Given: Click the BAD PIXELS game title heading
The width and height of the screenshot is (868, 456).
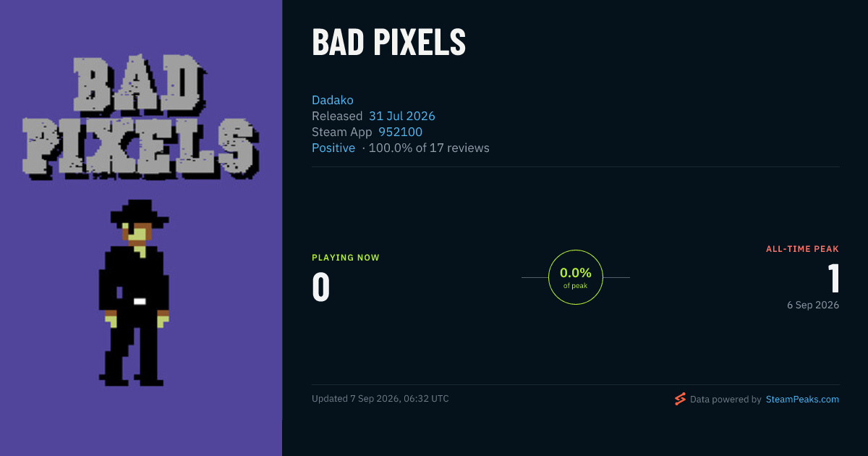Looking at the screenshot, I should 388,43.
